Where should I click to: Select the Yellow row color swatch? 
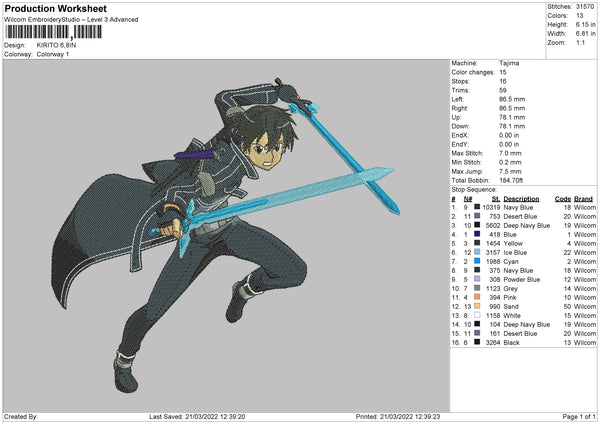477,243
